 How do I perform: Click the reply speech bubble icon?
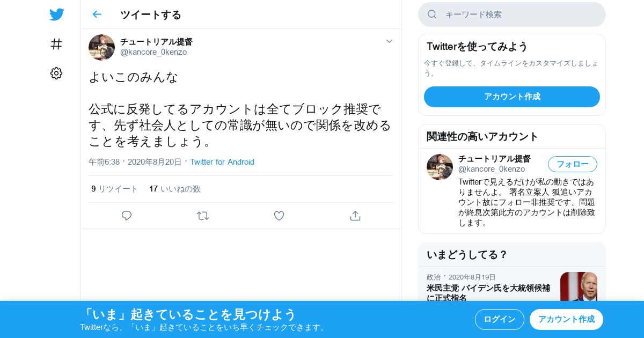127,216
